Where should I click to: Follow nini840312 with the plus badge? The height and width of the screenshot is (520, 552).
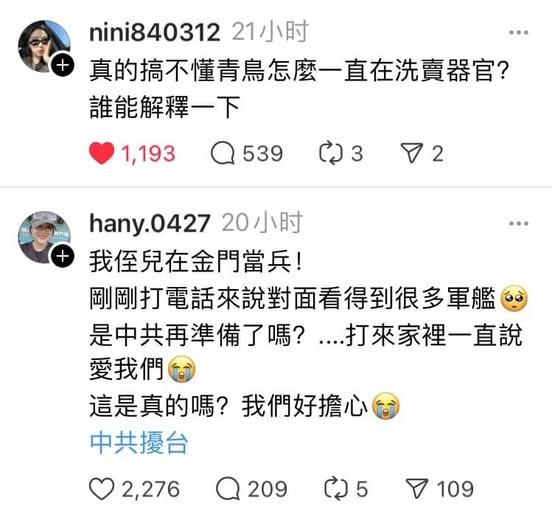(x=63, y=65)
